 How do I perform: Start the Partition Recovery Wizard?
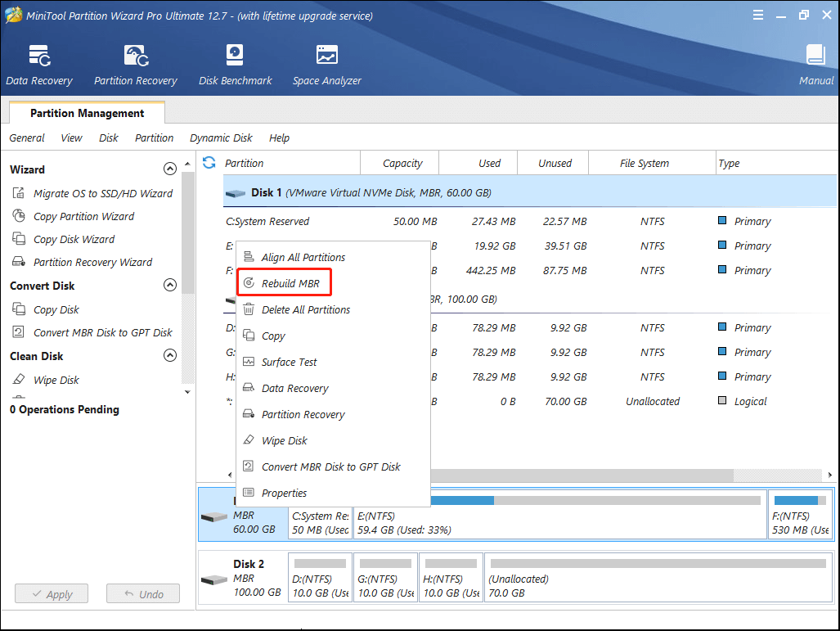[92, 262]
